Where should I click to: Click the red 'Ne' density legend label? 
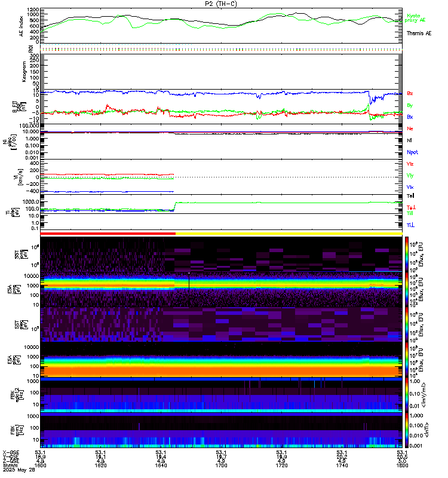[x=410, y=128]
